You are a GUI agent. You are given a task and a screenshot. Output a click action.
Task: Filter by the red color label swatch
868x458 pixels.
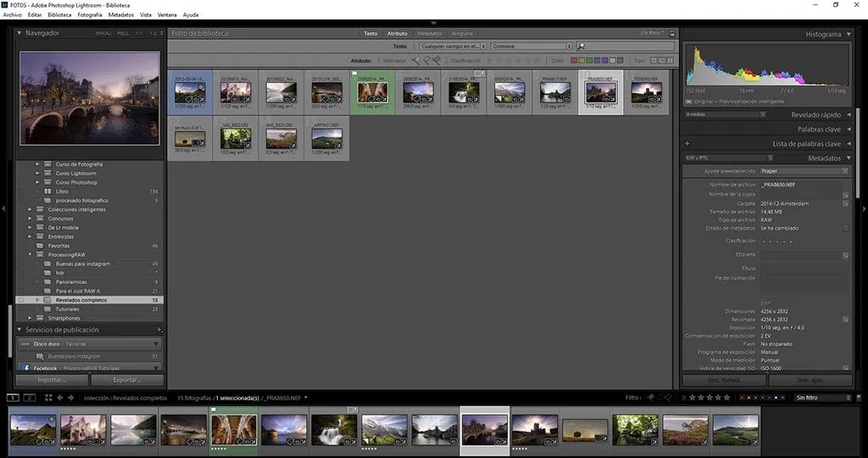575,60
